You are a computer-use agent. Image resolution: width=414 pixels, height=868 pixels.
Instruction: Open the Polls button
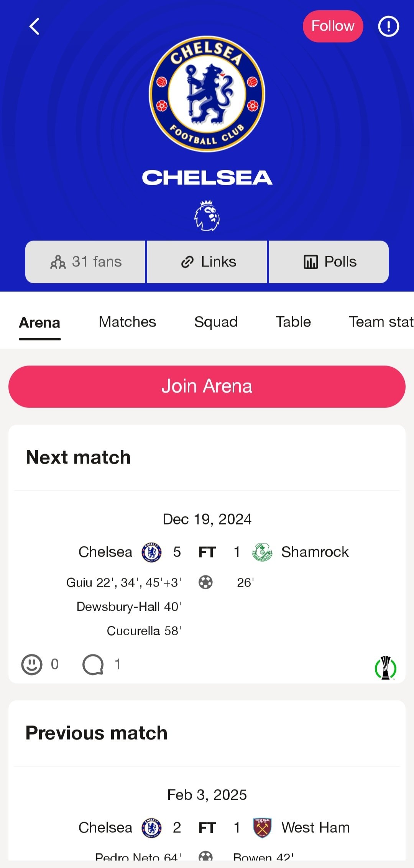tap(329, 262)
